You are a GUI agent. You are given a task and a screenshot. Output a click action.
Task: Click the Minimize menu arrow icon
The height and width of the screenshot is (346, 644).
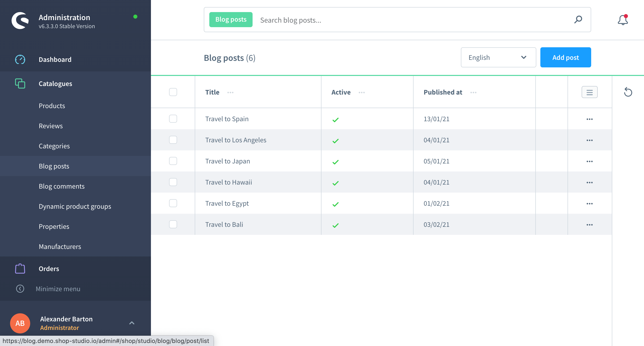[x=20, y=289]
